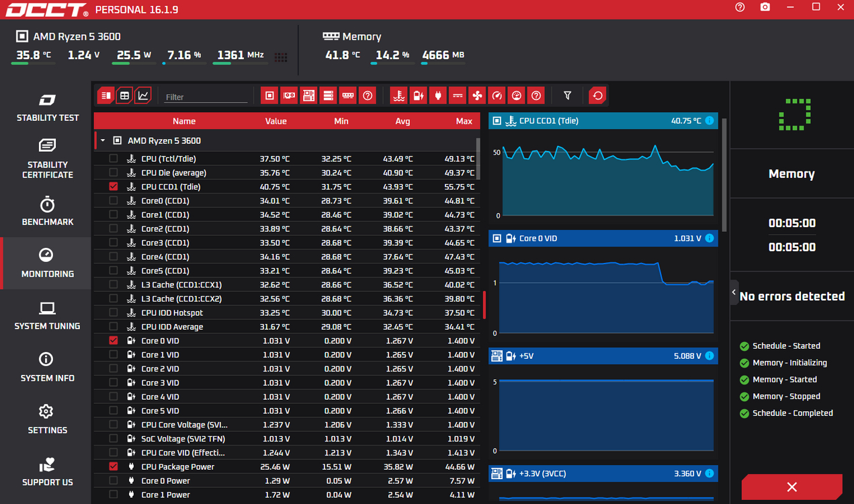Click the info icon on +3.3V (3VCC) graph
This screenshot has width=854, height=504.
[x=710, y=474]
